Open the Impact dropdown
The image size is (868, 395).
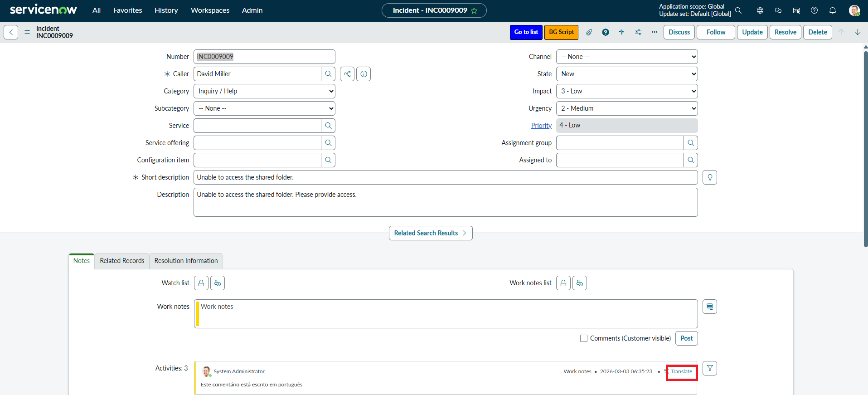[x=627, y=91]
